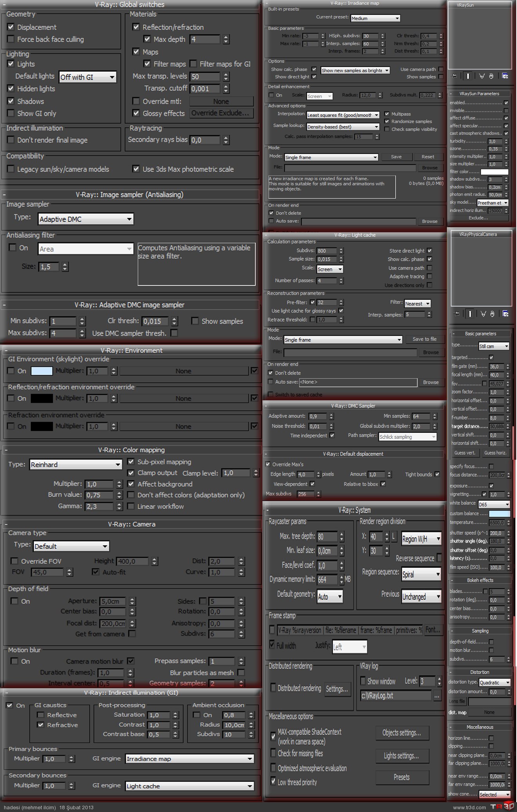Collapse V-Ray:: Color mapping rollout header
This screenshot has width=517, height=812.
coord(131,450)
